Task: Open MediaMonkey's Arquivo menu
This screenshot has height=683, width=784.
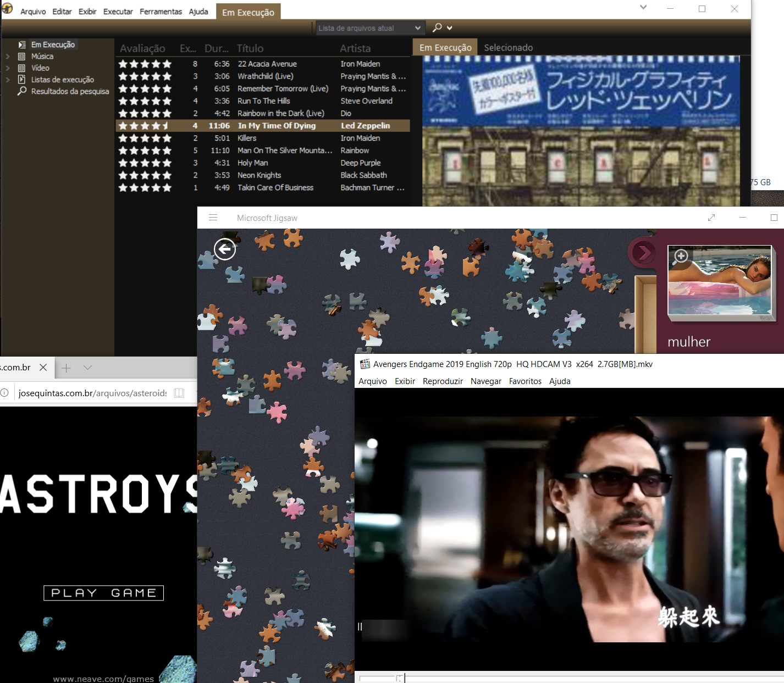Action: pos(33,12)
